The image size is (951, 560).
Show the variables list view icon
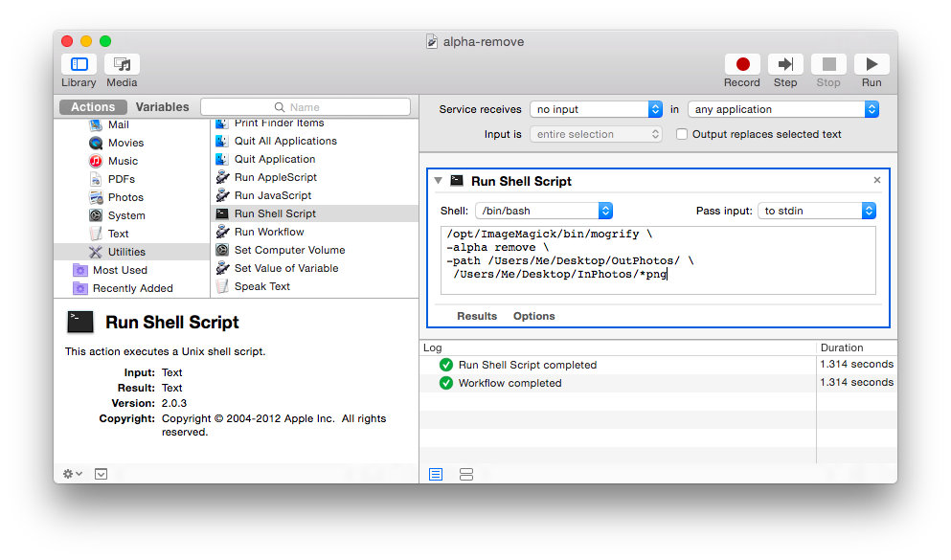pyautogui.click(x=466, y=475)
